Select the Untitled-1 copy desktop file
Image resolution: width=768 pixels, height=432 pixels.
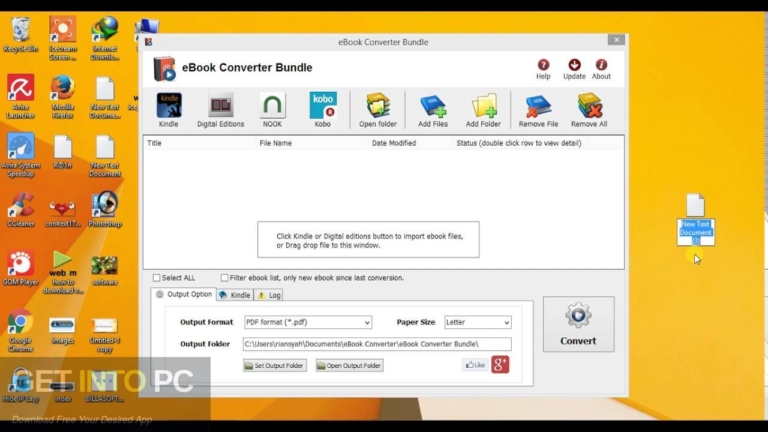coord(105,334)
